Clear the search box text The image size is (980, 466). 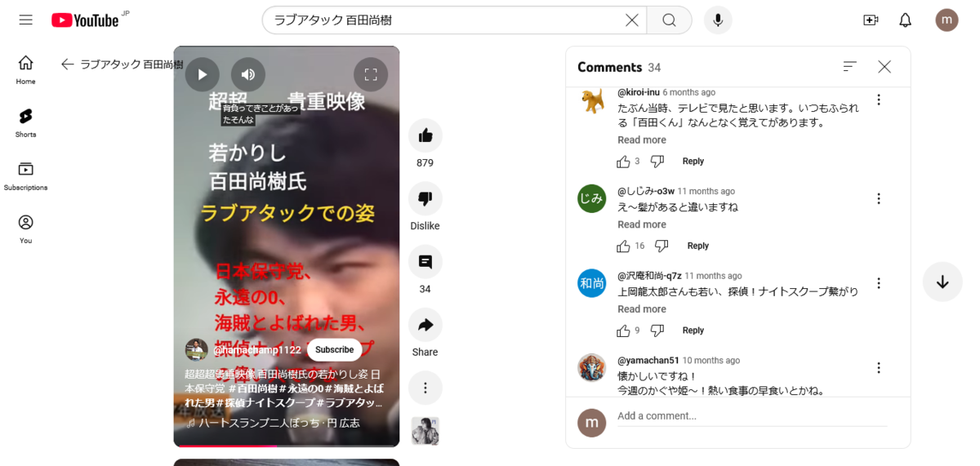click(x=631, y=20)
